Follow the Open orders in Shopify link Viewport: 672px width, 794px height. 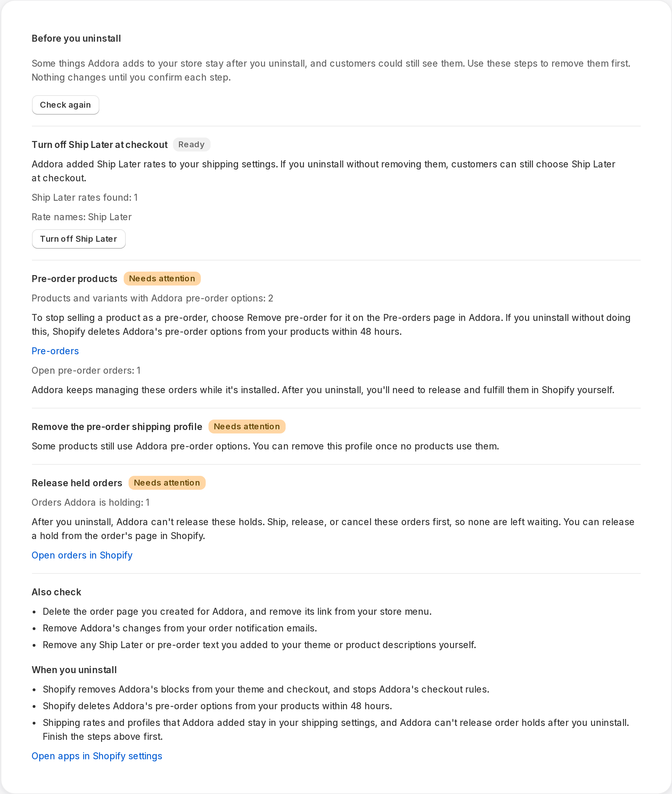[82, 555]
